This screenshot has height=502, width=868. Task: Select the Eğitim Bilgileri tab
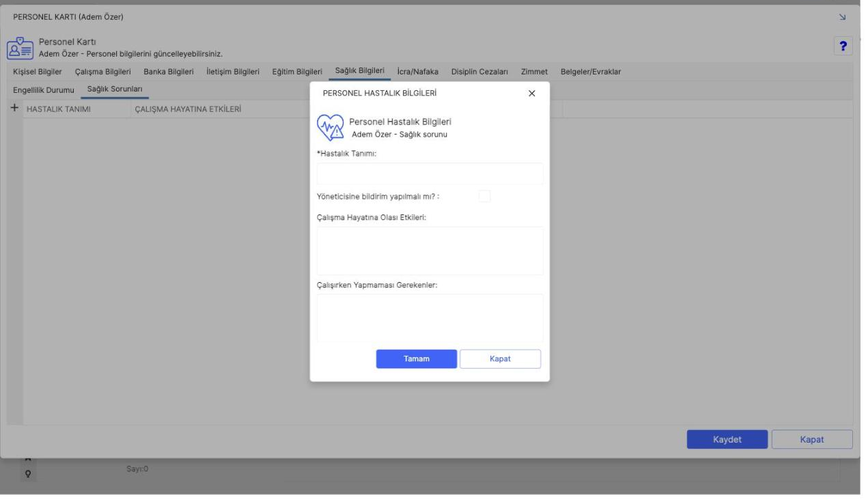point(297,72)
